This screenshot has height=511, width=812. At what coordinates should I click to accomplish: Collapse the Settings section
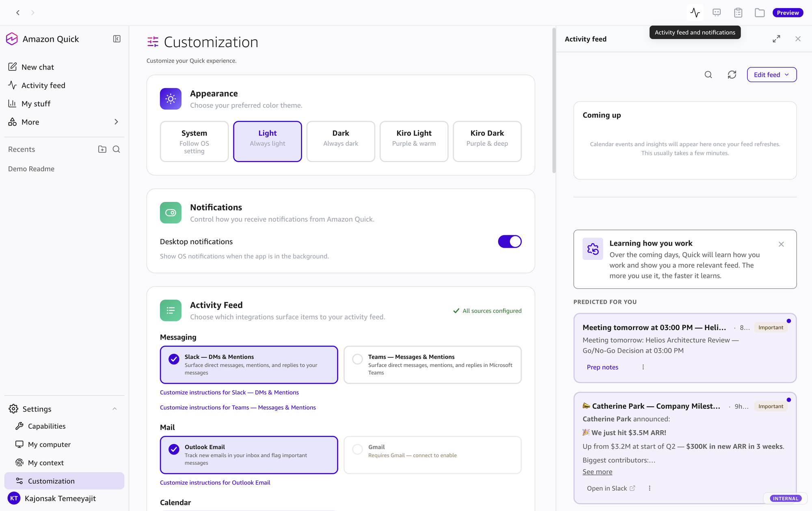(64, 409)
